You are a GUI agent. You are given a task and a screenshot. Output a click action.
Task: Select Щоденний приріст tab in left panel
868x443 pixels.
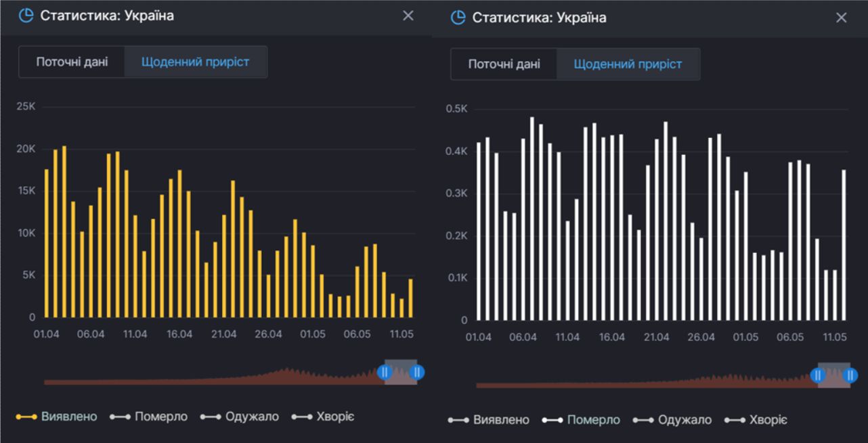point(195,62)
